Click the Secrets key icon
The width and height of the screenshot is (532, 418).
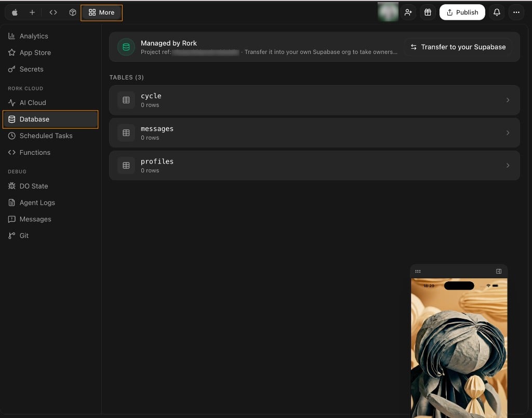(11, 69)
